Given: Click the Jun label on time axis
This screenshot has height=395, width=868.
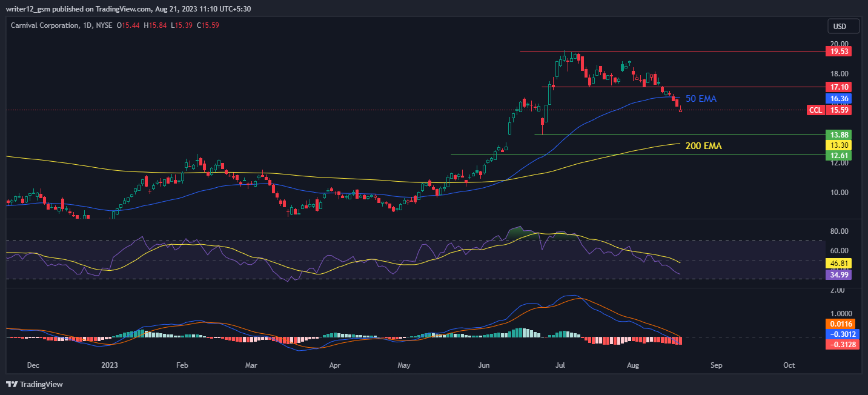Looking at the screenshot, I should pos(484,365).
